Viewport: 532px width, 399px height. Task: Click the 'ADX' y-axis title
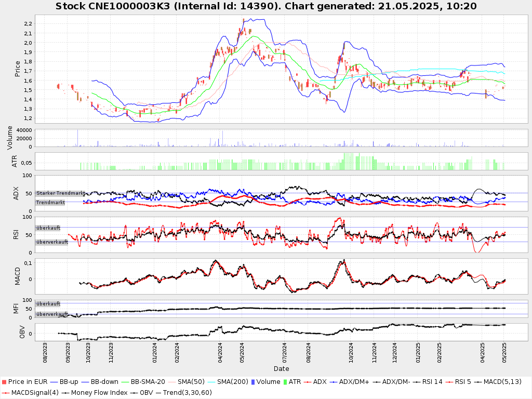[x=16, y=193]
